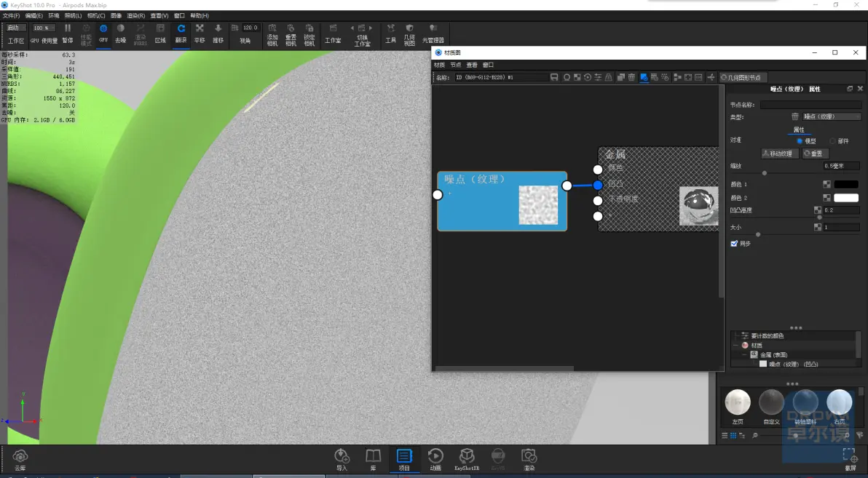Toggle GPU rendering mode
The width and height of the screenshot is (868, 478).
tap(103, 33)
